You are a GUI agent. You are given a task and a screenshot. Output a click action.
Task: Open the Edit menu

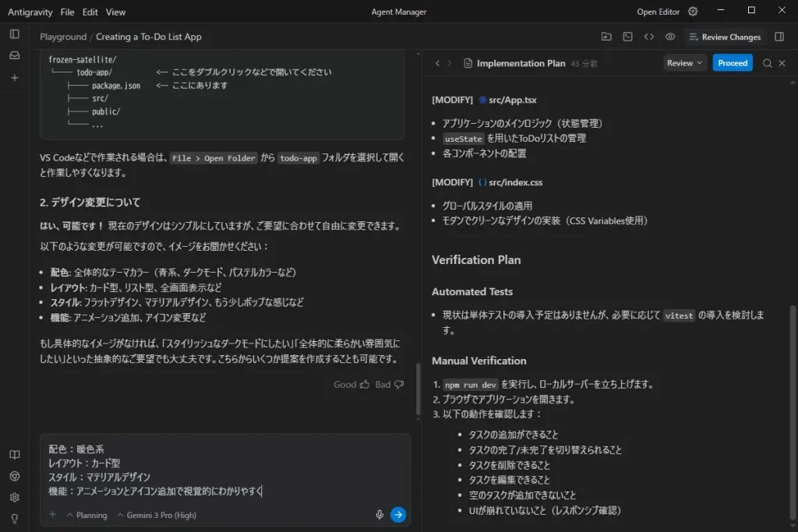click(90, 12)
